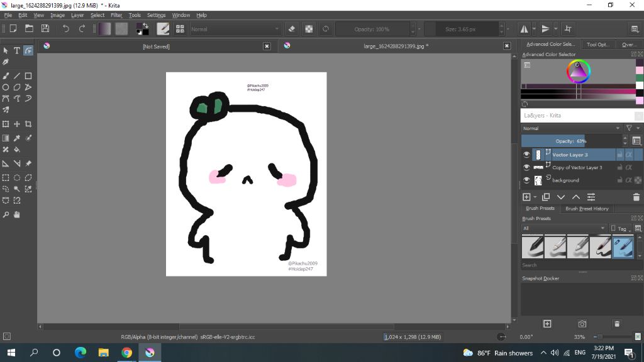Toggle vertical mirror tool
The width and height of the screenshot is (644, 362).
pyautogui.click(x=545, y=29)
